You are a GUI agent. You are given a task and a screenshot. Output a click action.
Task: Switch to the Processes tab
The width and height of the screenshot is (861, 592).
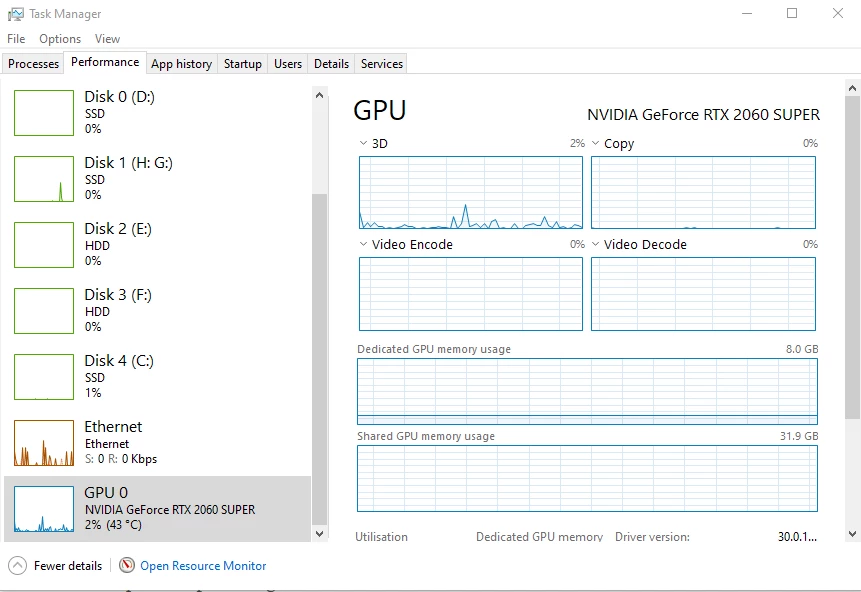33,64
